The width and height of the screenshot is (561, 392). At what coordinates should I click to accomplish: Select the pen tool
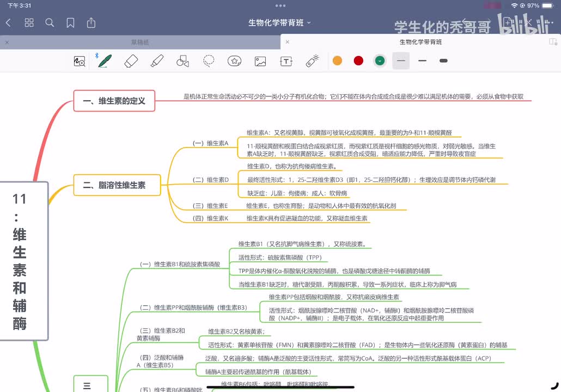pyautogui.click(x=105, y=61)
